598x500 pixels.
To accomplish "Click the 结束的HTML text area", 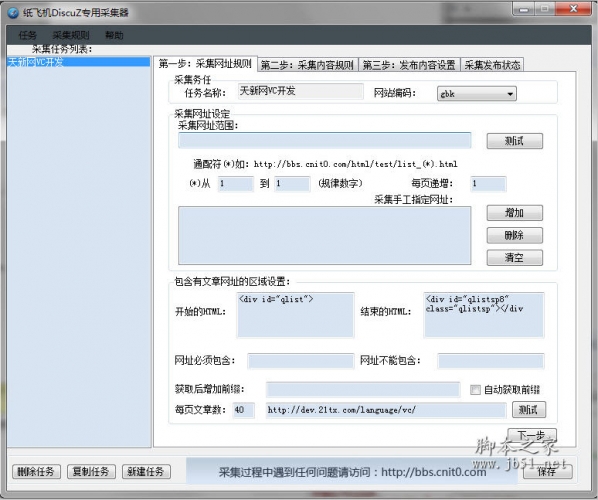I will tap(484, 315).
